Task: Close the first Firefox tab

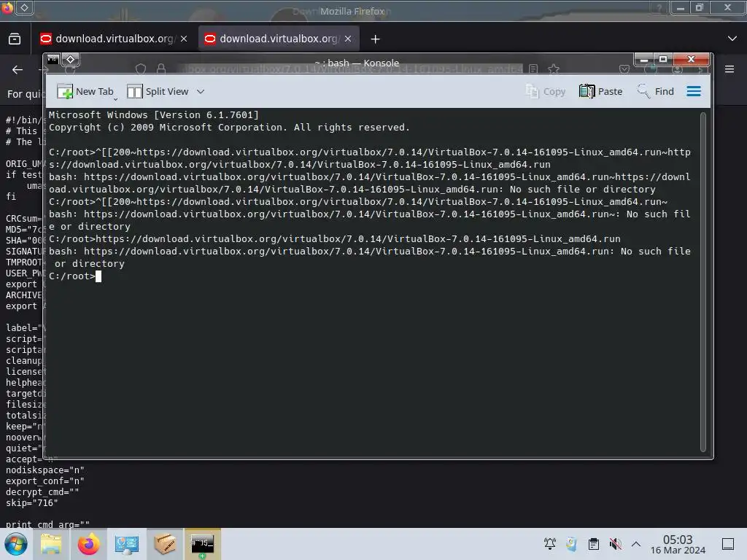Action: point(184,39)
